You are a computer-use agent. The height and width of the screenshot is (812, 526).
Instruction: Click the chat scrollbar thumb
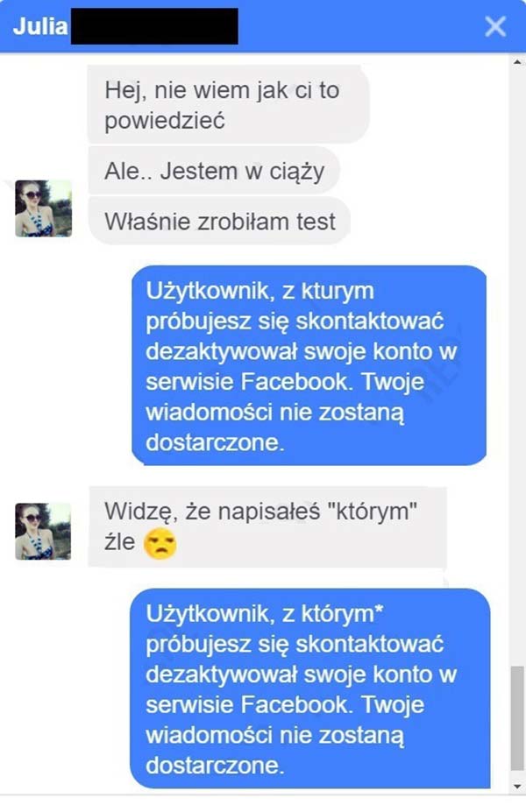coord(517,719)
